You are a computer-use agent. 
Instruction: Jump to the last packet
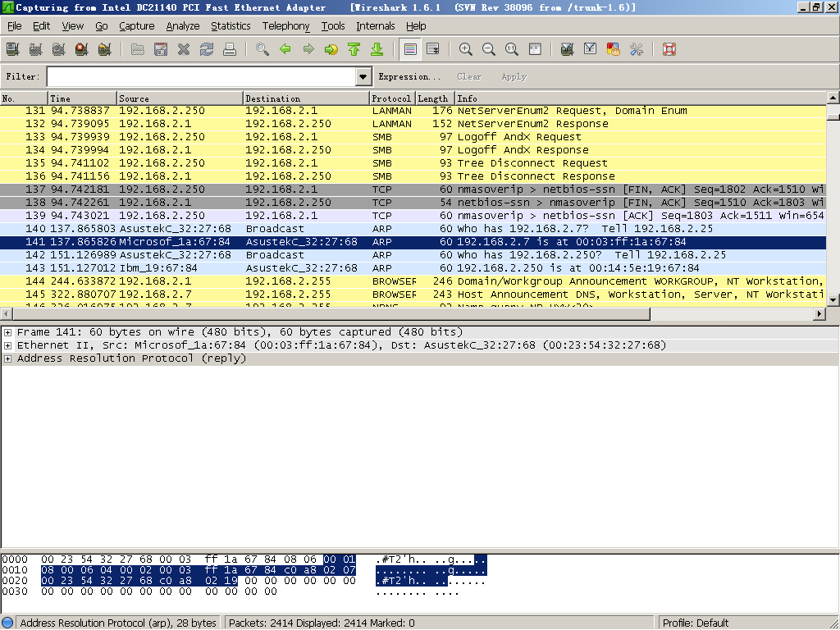377,50
